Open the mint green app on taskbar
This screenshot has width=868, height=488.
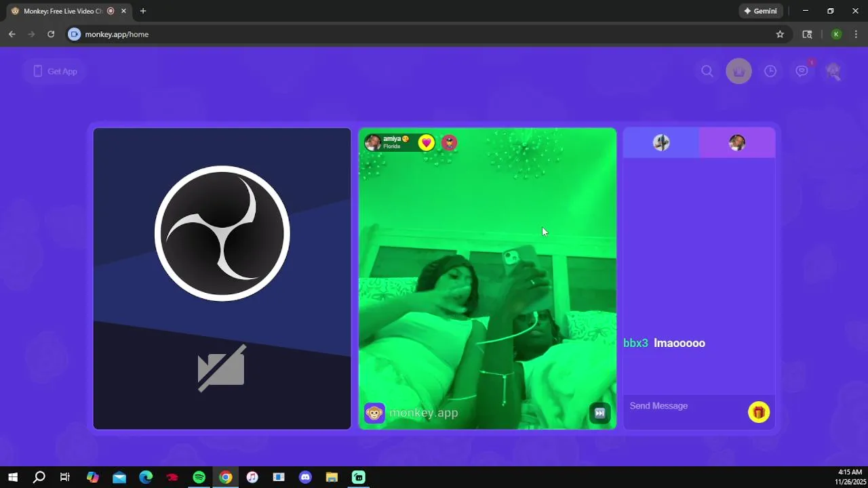coord(359,477)
